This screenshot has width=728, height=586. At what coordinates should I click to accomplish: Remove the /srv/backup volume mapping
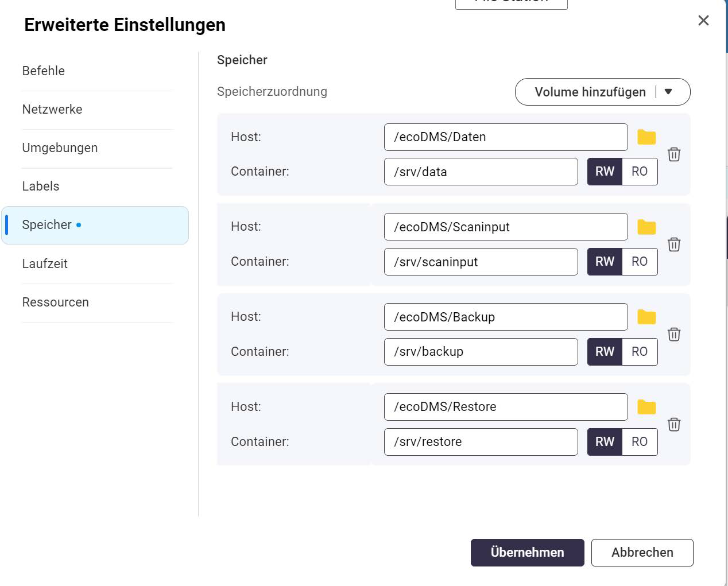[x=674, y=334]
